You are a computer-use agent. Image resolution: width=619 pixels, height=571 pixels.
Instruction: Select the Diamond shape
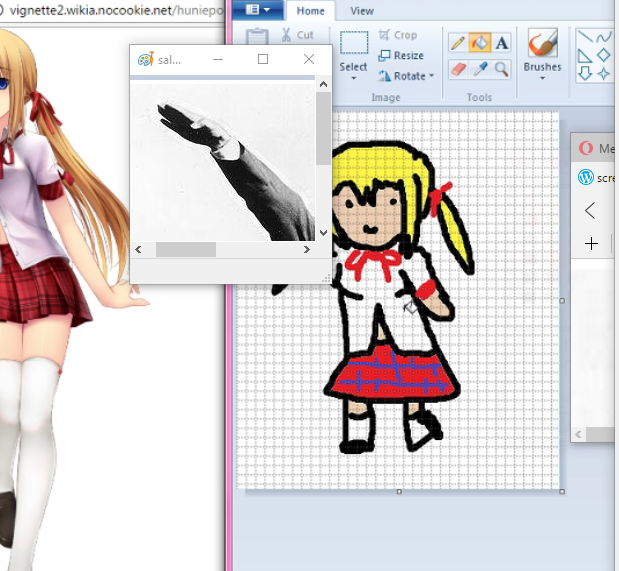coord(604,55)
